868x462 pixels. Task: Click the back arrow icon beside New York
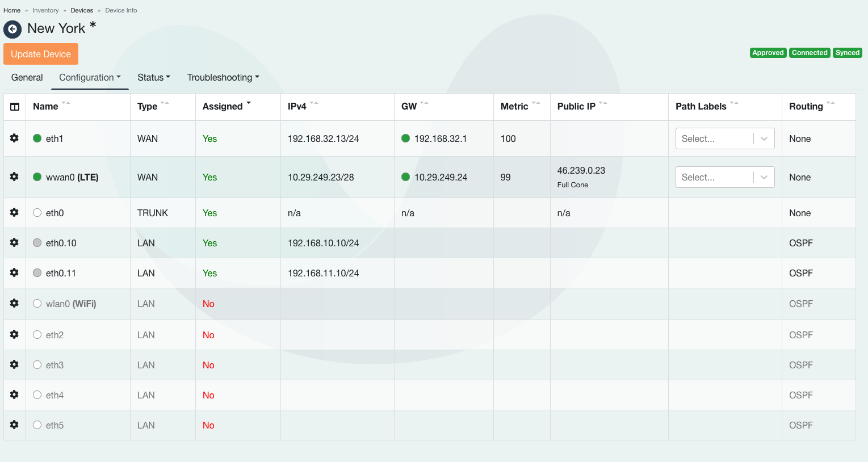coord(12,29)
